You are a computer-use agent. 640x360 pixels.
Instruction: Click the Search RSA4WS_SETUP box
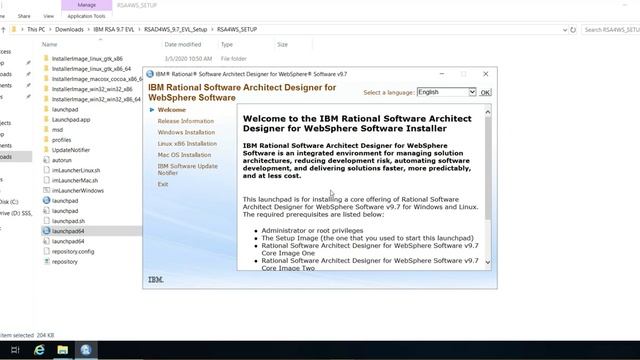(x=611, y=30)
